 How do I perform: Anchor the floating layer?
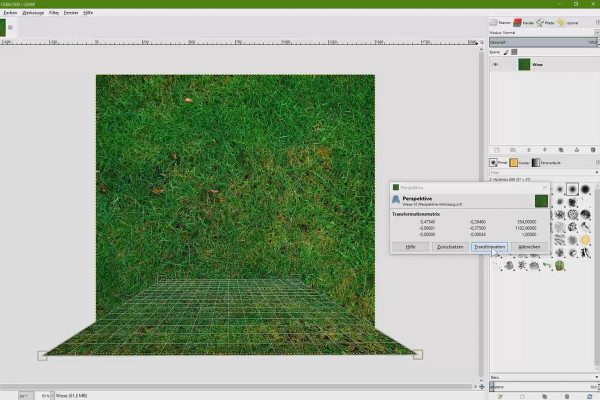point(577,150)
